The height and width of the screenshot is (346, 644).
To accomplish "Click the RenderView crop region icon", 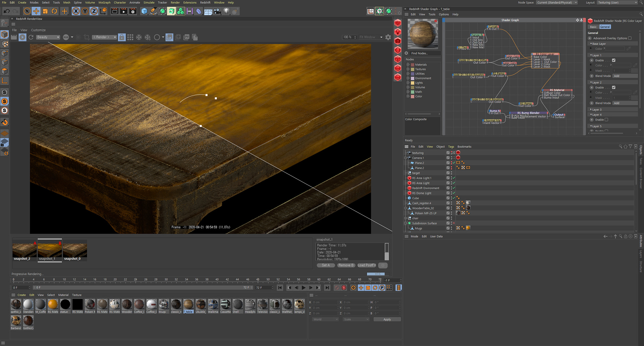I will pyautogui.click(x=87, y=37).
